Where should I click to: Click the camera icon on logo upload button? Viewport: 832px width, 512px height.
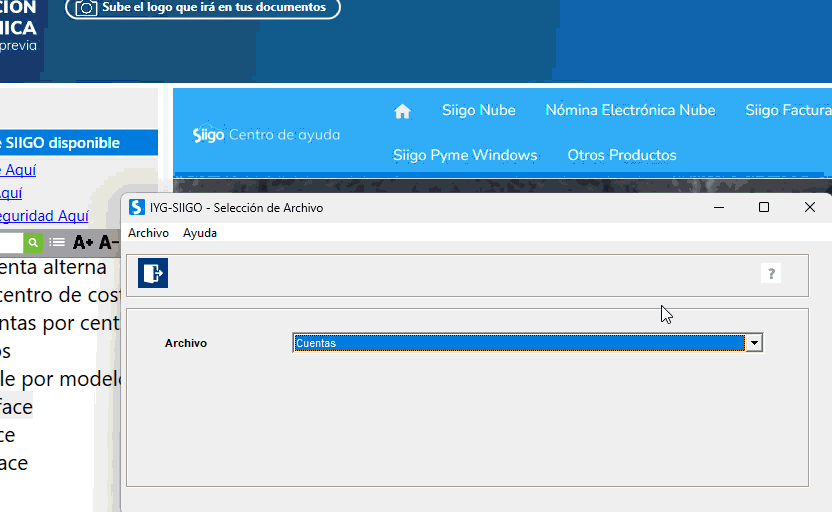86,7
